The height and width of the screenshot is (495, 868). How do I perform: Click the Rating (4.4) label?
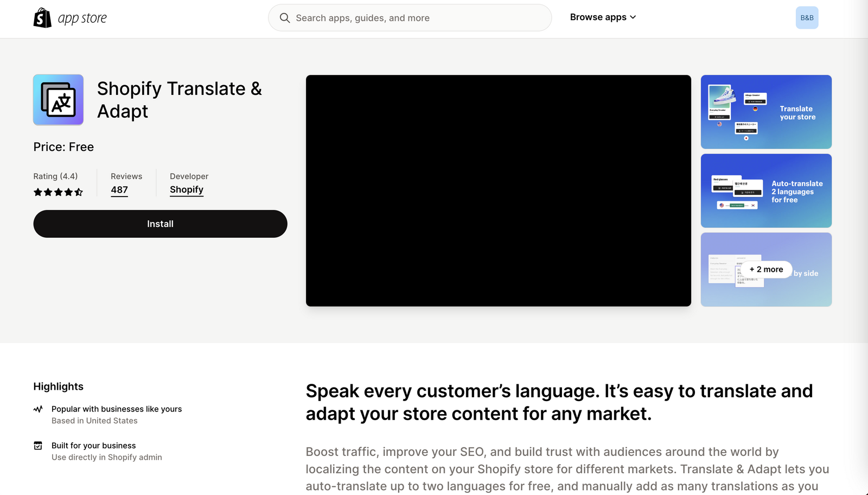point(55,176)
